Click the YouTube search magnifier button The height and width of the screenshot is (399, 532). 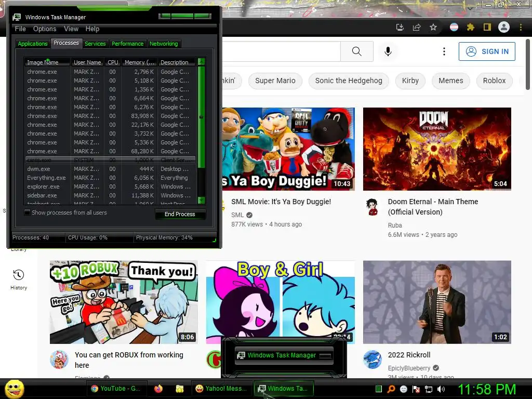[356, 51]
